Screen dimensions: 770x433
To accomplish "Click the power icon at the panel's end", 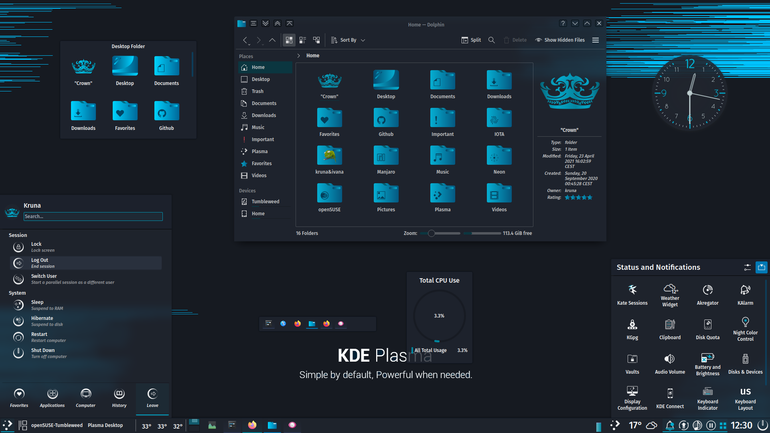I will [x=762, y=425].
